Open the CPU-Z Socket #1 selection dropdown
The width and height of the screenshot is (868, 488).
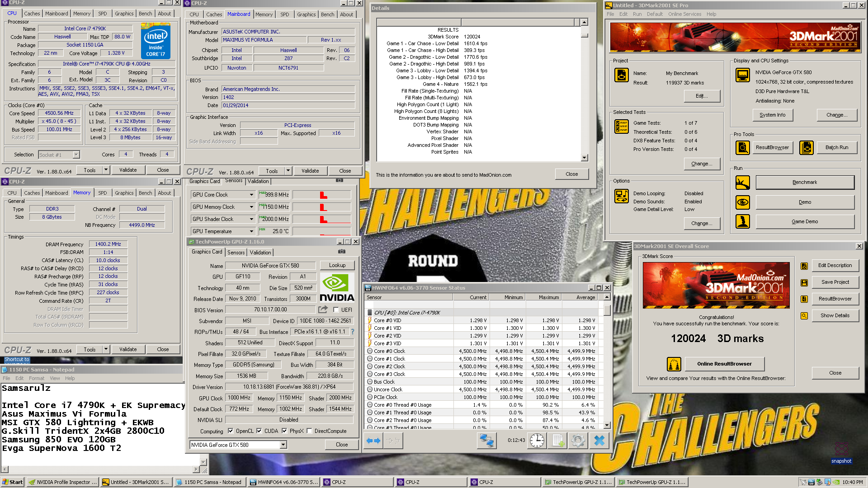76,155
